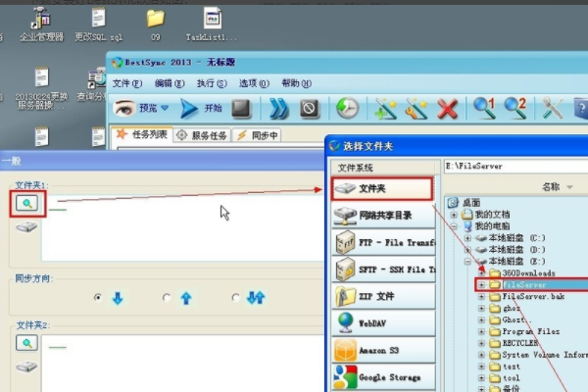
Task: Select SFTP - SSH File source
Action: click(x=383, y=269)
